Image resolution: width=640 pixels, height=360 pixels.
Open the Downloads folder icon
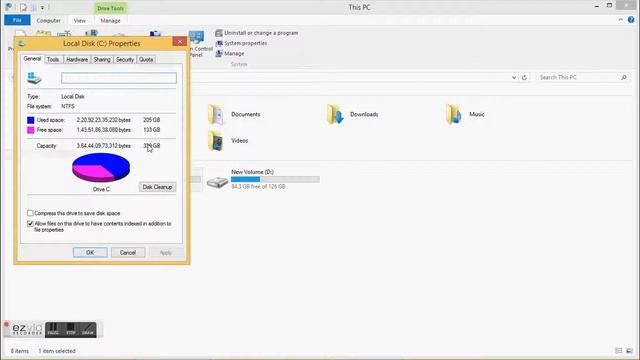pos(335,114)
